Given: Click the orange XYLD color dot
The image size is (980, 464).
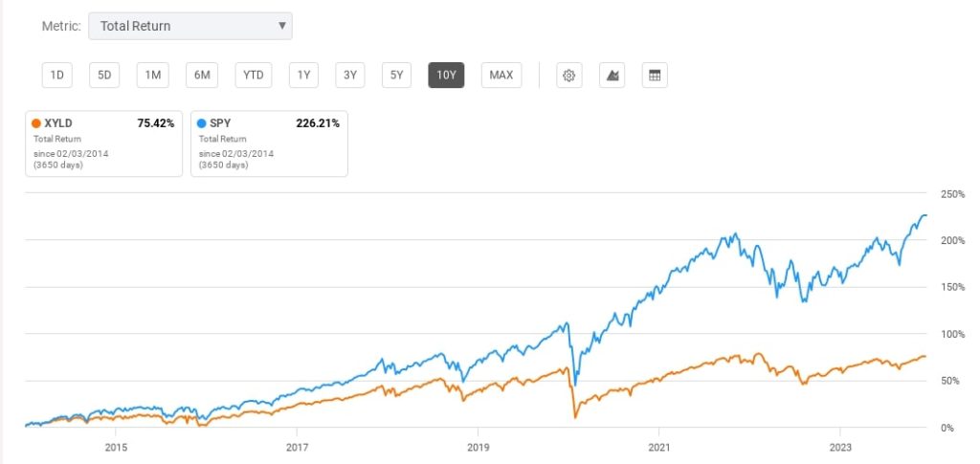Looking at the screenshot, I should pos(36,122).
